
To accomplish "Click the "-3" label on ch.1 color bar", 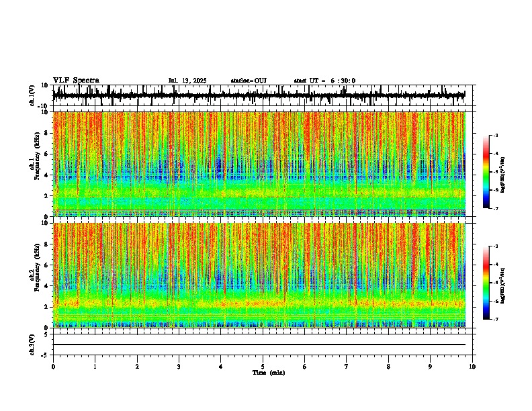I will coord(495,136).
